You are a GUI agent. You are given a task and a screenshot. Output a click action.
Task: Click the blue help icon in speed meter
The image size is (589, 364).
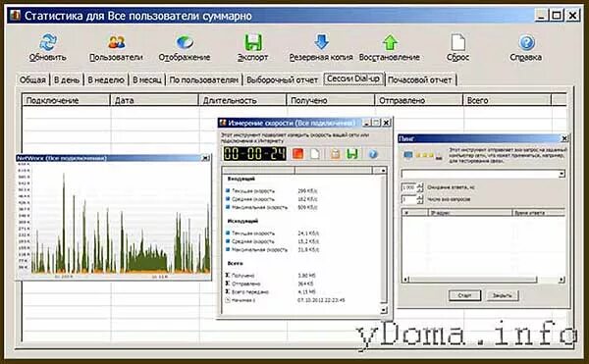point(373,154)
